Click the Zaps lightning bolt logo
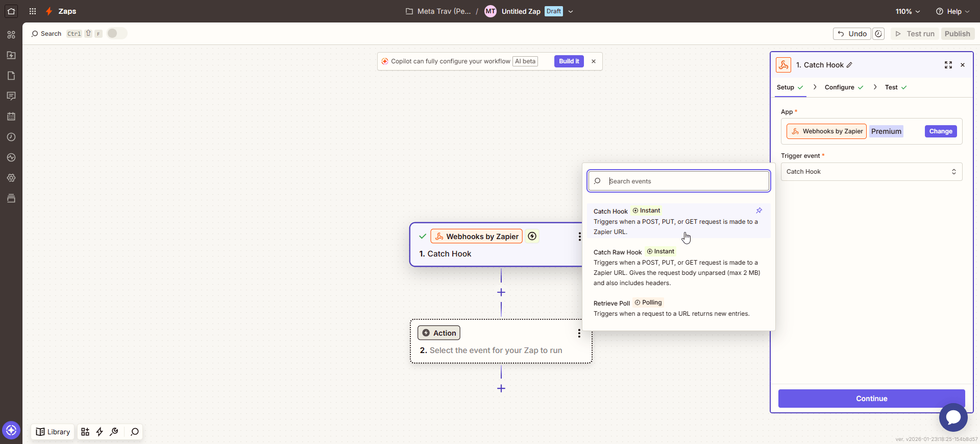Image resolution: width=980 pixels, height=444 pixels. pyautogui.click(x=49, y=11)
